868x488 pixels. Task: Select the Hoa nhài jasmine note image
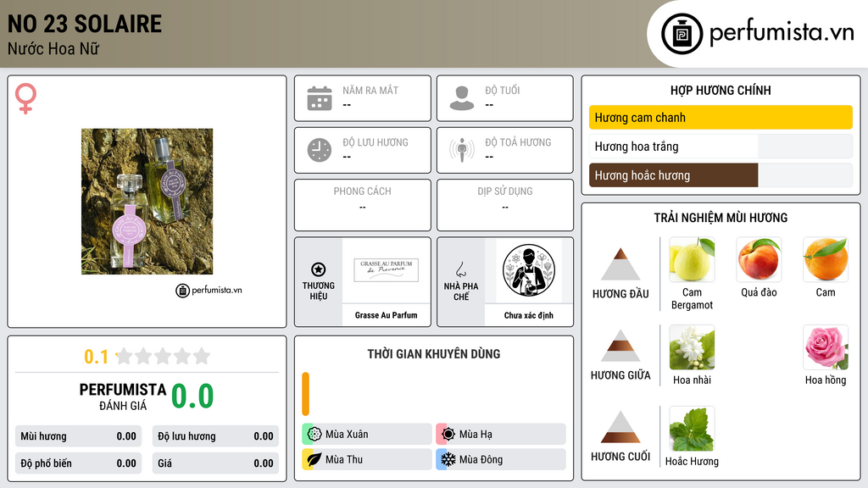click(x=692, y=347)
